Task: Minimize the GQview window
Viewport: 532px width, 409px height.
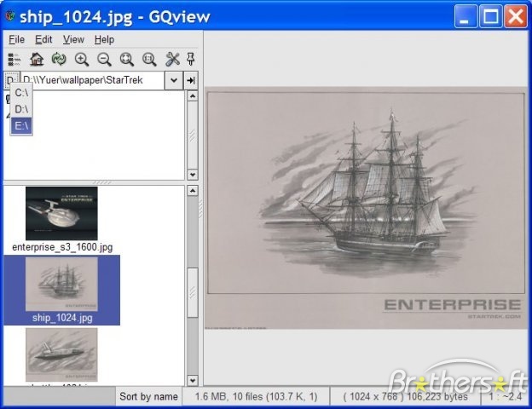Action: (465, 16)
